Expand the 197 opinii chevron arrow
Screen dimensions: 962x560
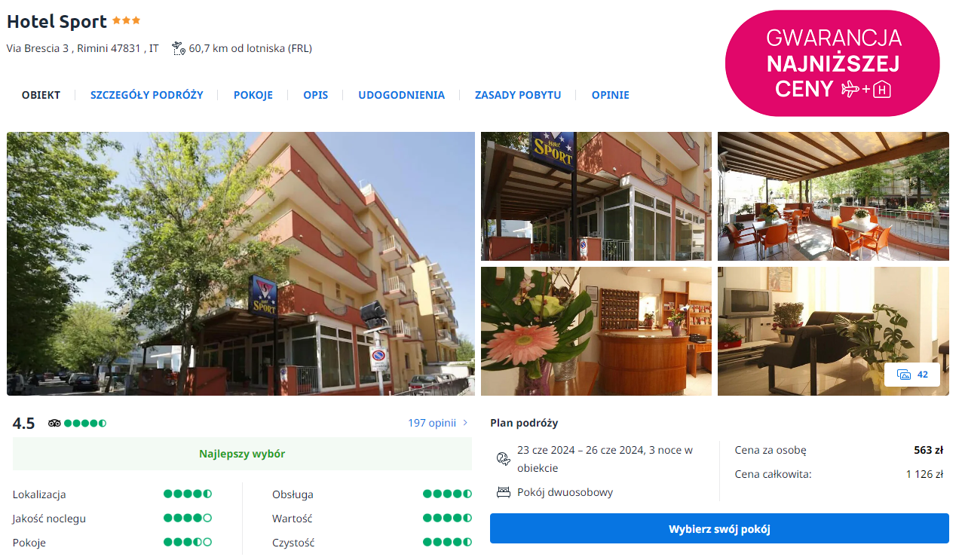pos(465,423)
